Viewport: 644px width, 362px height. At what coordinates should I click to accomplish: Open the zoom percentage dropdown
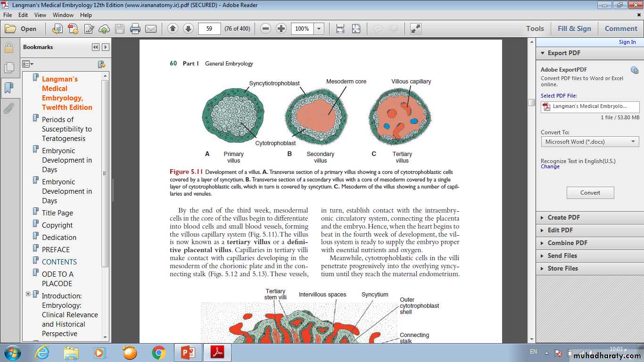tap(319, 29)
